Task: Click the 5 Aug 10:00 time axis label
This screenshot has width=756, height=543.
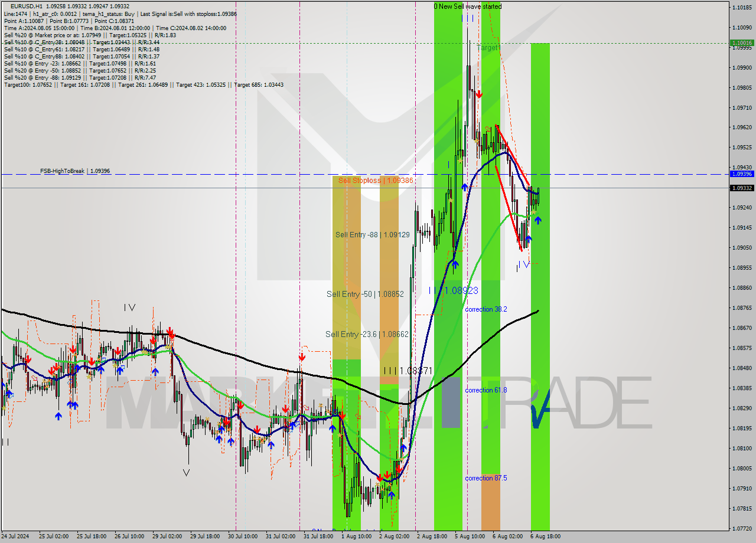Action: 470,537
